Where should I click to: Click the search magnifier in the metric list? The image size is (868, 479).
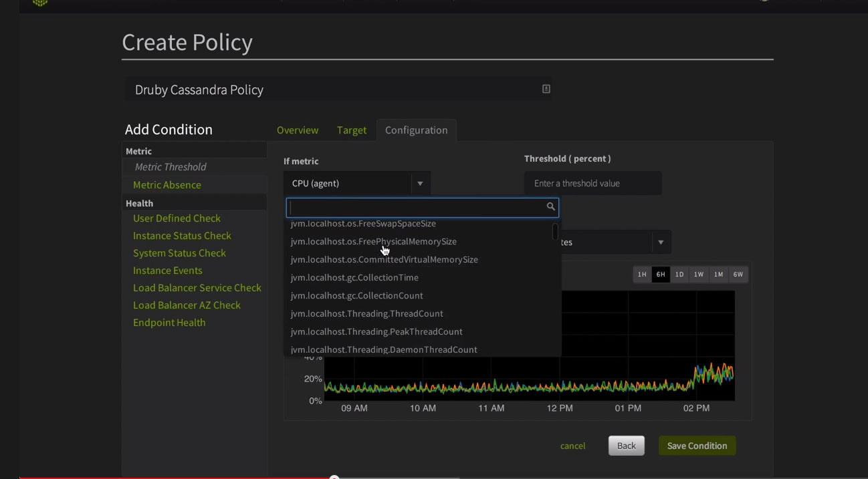coord(550,206)
